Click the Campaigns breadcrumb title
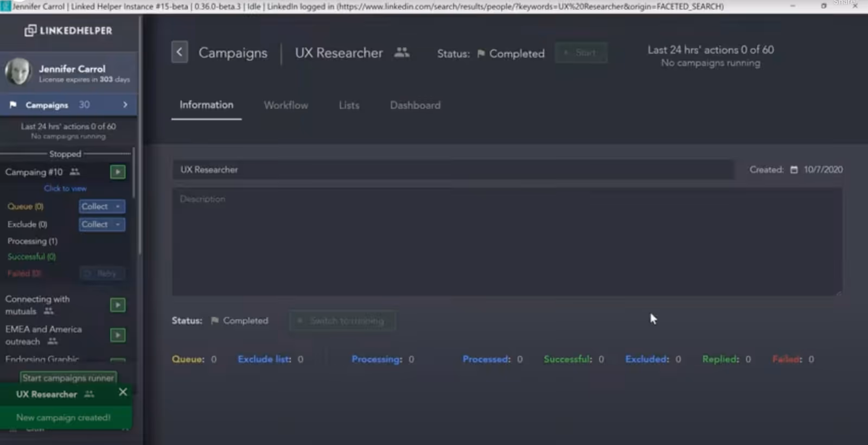This screenshot has width=868, height=445. (x=233, y=53)
